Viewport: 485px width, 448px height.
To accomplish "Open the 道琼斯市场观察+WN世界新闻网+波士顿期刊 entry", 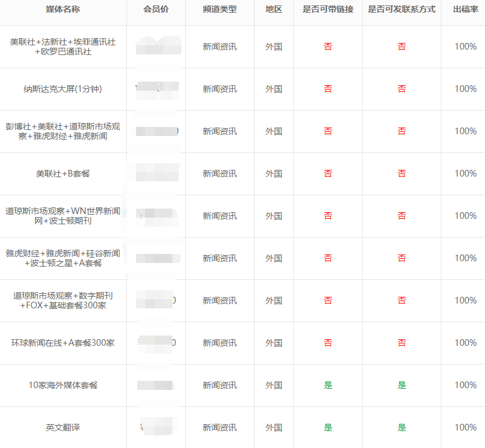I will (x=63, y=216).
